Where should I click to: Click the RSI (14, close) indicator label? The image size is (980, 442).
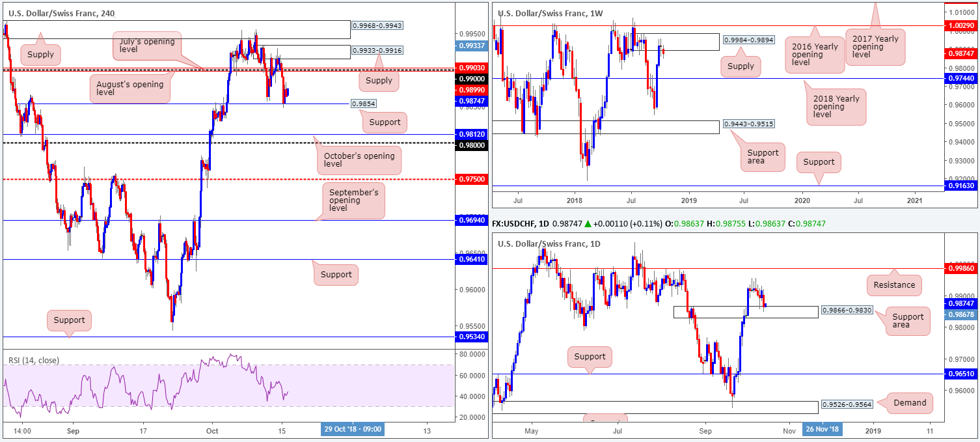(33, 360)
